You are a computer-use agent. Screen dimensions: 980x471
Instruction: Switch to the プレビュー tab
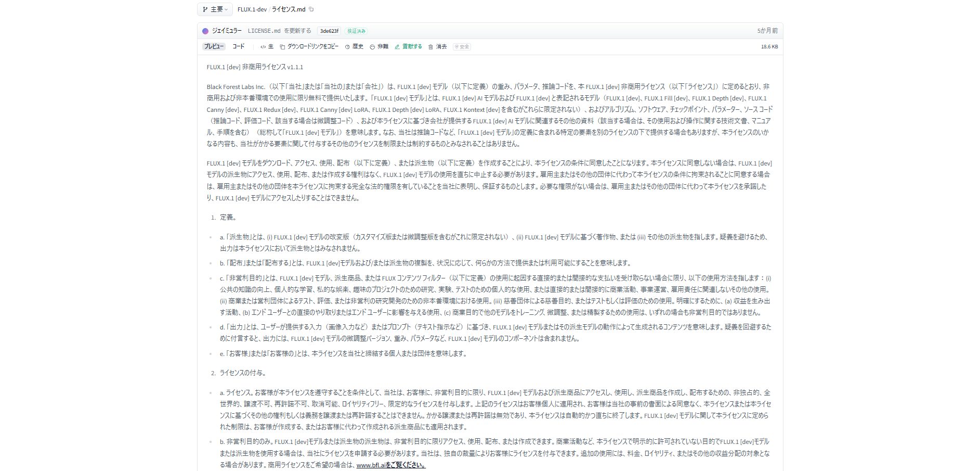(214, 47)
